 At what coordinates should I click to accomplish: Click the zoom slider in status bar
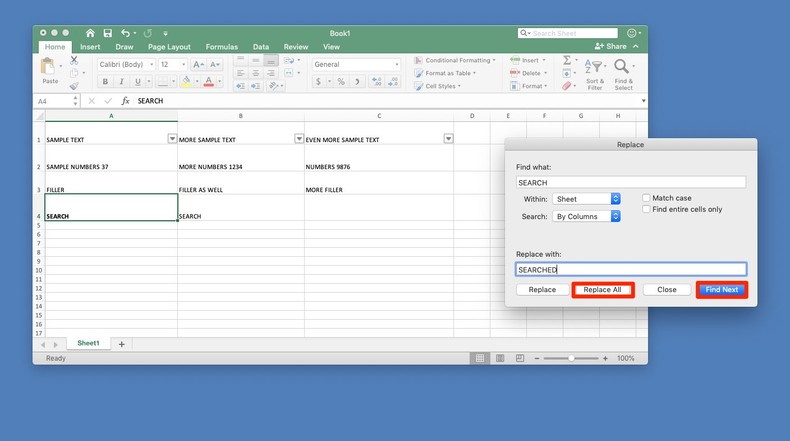pos(571,358)
